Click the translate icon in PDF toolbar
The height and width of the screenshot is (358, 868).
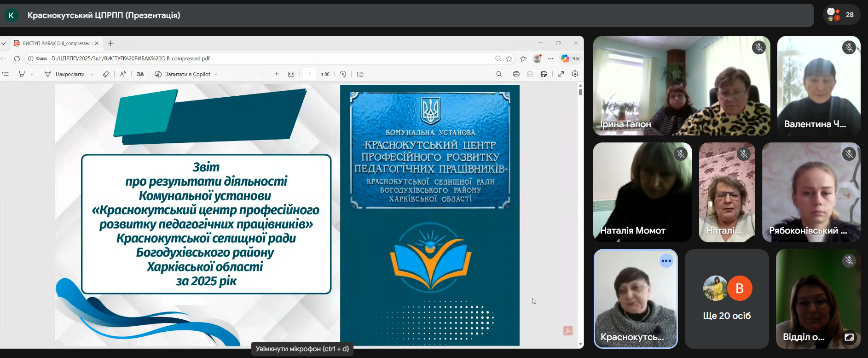(x=140, y=74)
